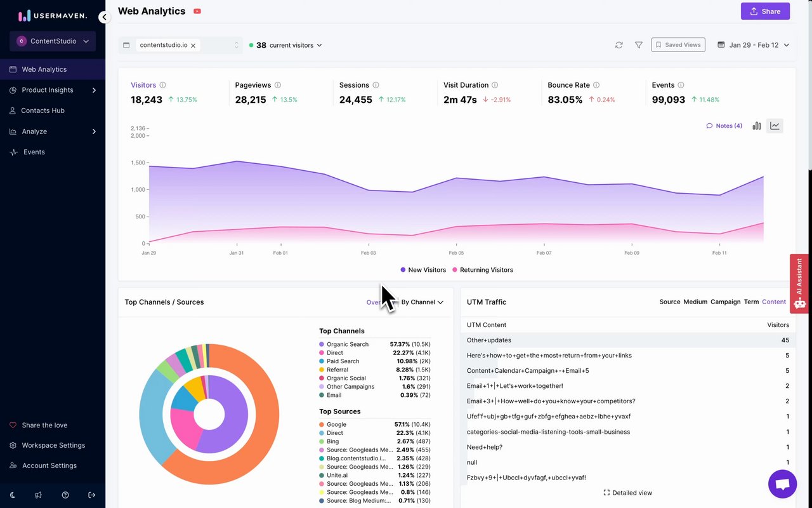This screenshot has width=812, height=508.
Task: Open the announcements megaphone icon
Action: 39,495
